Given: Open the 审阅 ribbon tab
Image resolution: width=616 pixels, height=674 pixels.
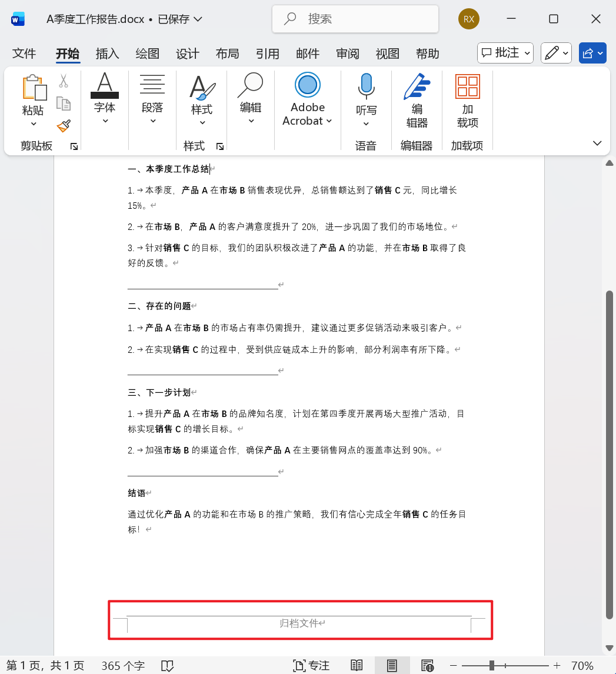Looking at the screenshot, I should coord(348,54).
